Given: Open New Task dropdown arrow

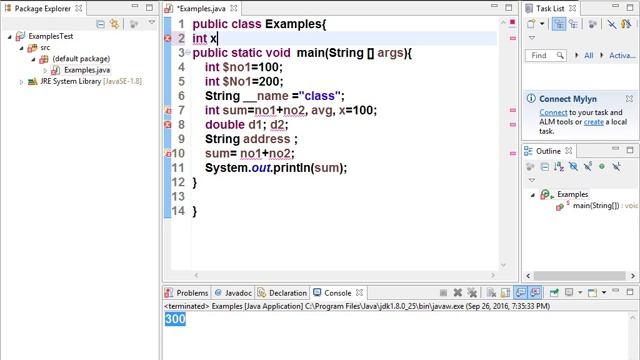Looking at the screenshot, I should 542,24.
